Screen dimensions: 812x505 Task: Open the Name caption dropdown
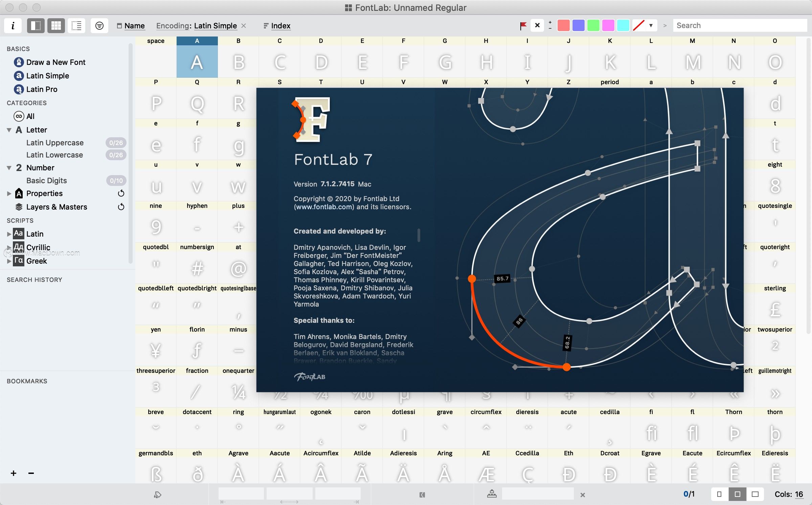click(x=134, y=26)
